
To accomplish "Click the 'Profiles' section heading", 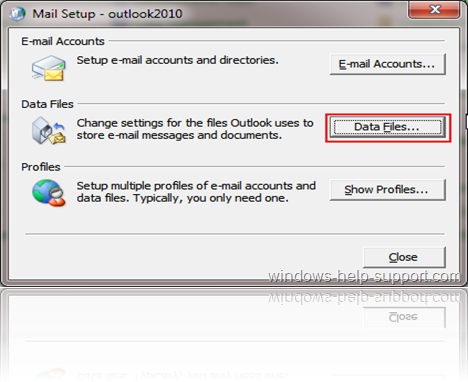I will pyautogui.click(x=41, y=167).
